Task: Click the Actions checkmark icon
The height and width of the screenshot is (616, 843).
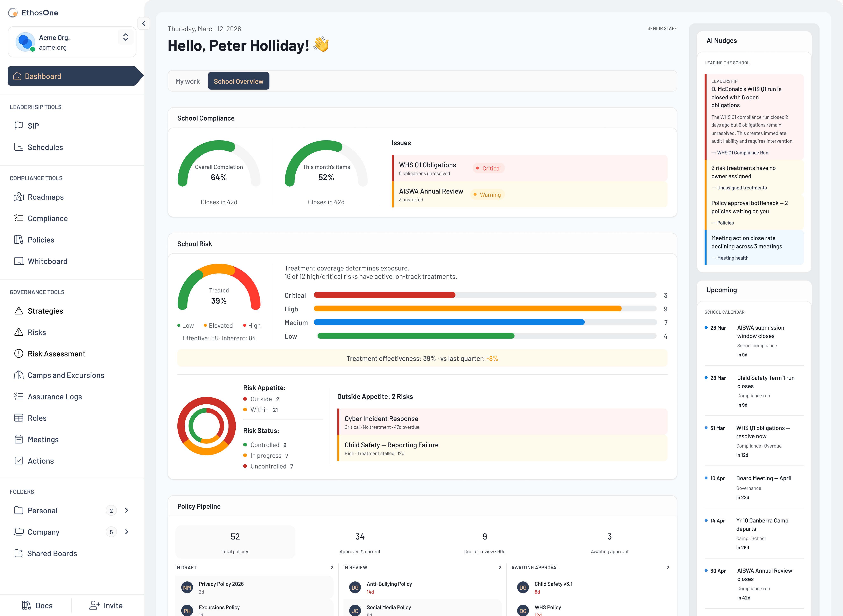Action: 19,461
